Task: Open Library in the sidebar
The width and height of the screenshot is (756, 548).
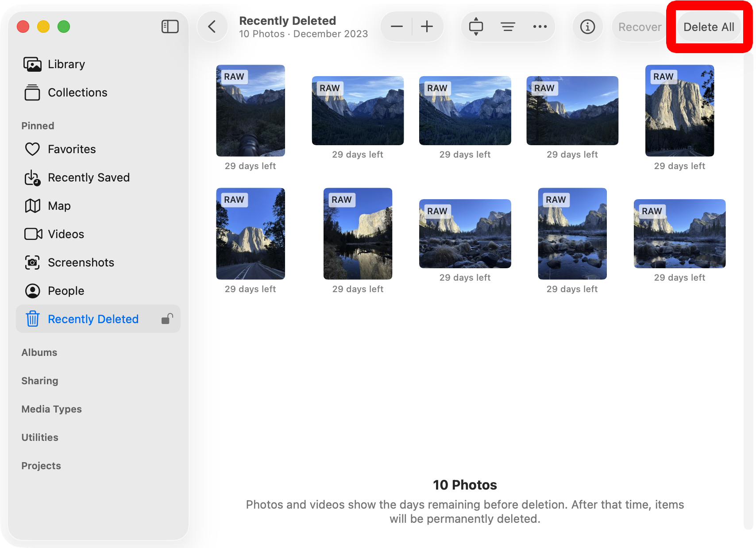Action: [66, 64]
